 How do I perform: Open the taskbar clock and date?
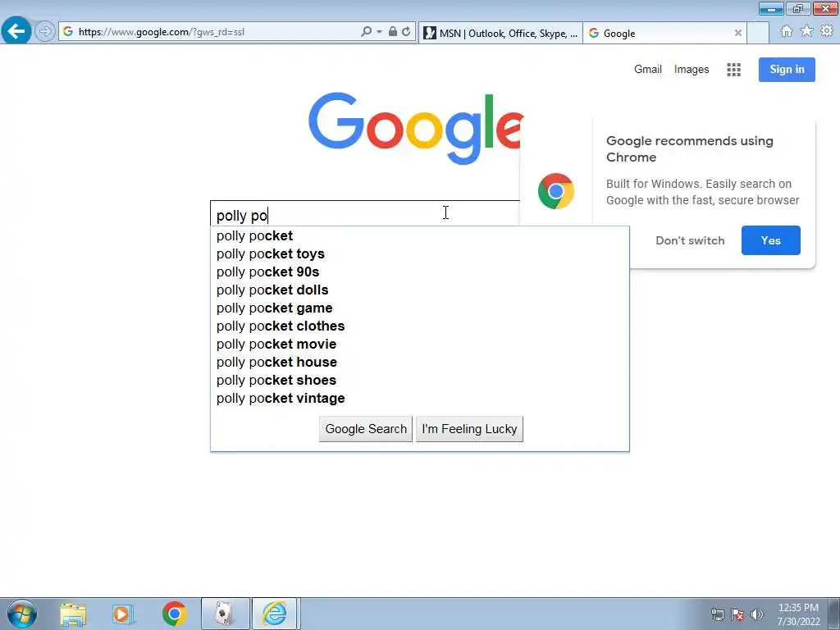[798, 614]
